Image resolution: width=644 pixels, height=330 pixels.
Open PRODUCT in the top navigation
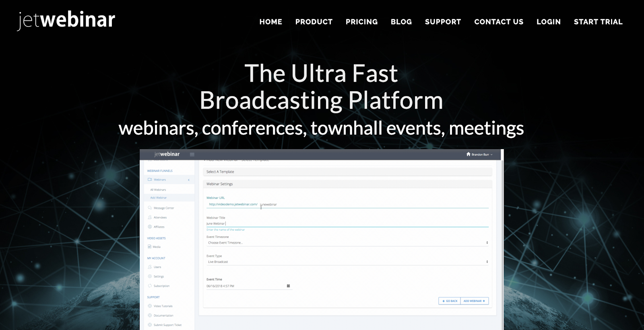314,22
